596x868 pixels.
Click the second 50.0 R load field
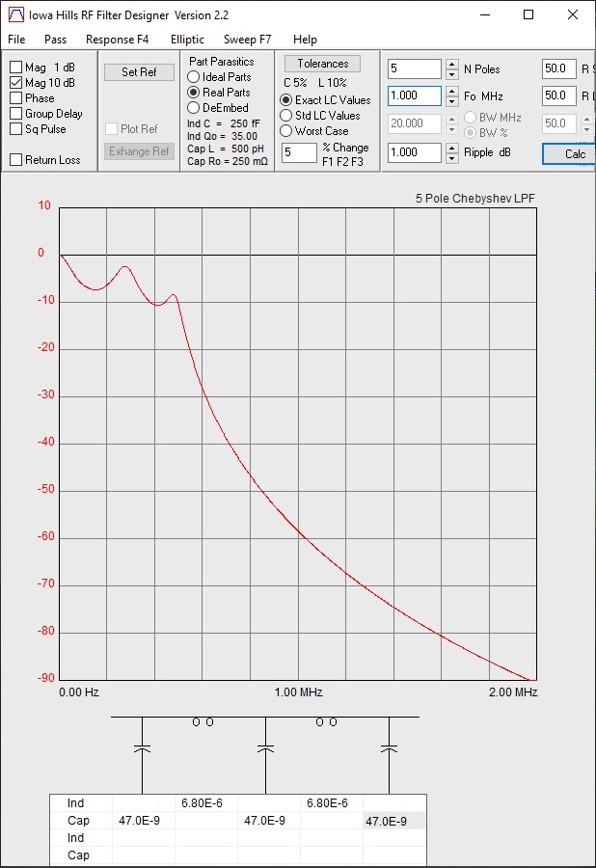pos(559,95)
